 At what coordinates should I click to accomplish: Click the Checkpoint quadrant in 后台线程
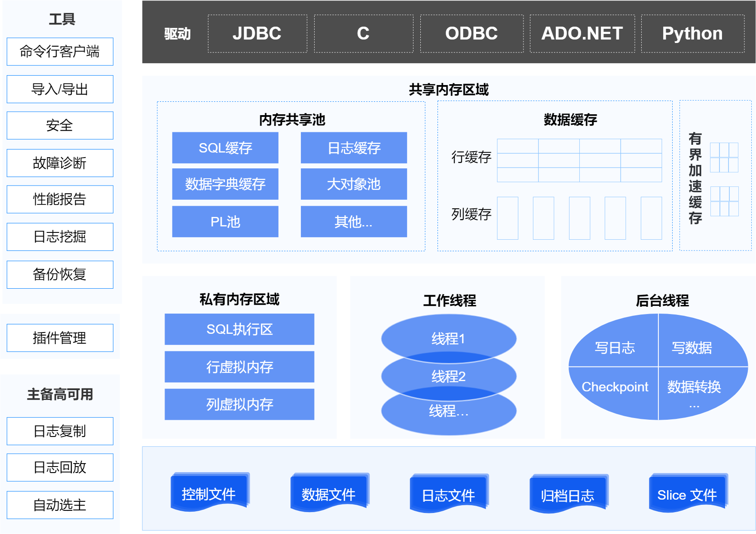pos(615,387)
